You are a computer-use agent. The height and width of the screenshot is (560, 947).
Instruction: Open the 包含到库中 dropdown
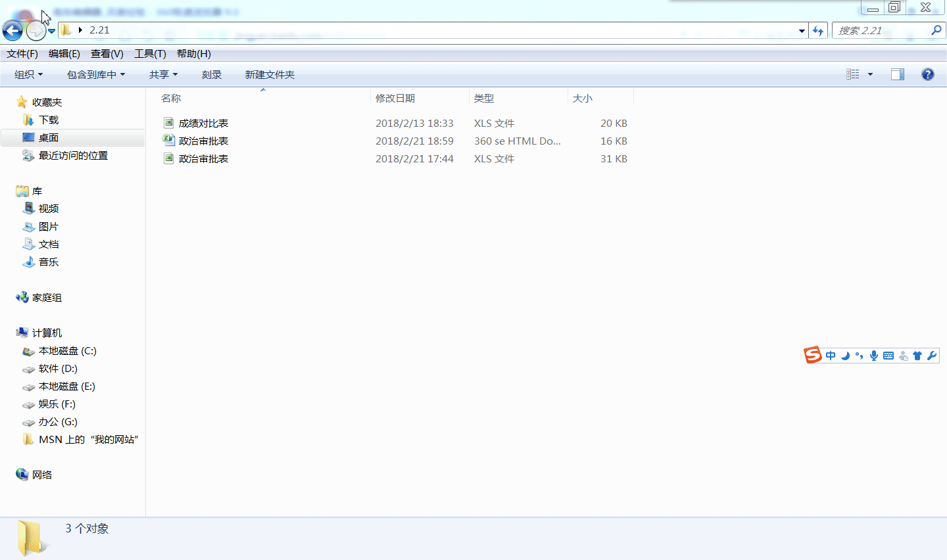point(96,75)
